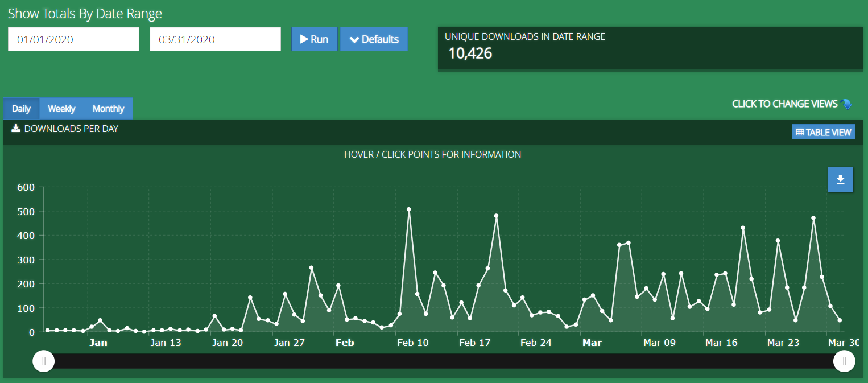This screenshot has height=383, width=868.
Task: Open the Defaults dropdown
Action: pos(374,39)
